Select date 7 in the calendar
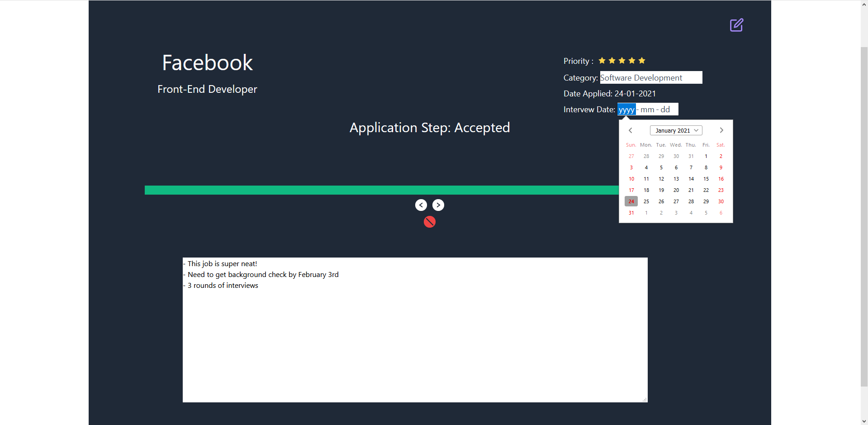This screenshot has height=425, width=868. point(691,167)
